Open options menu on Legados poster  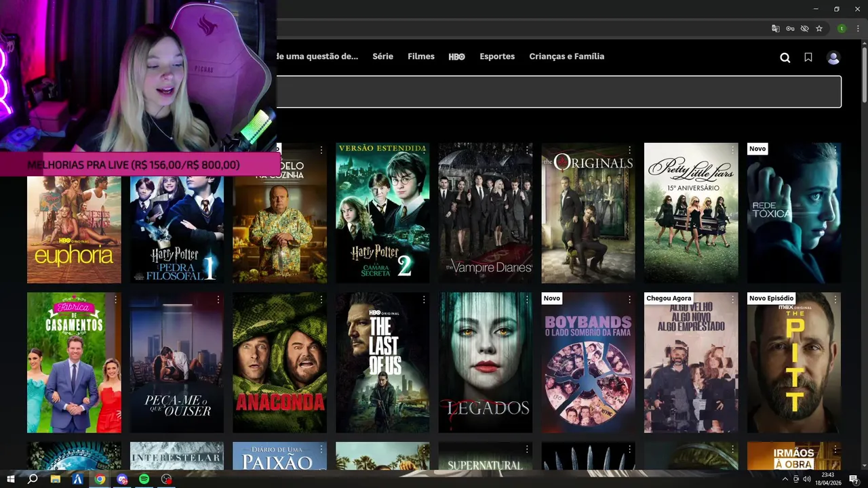(x=527, y=300)
